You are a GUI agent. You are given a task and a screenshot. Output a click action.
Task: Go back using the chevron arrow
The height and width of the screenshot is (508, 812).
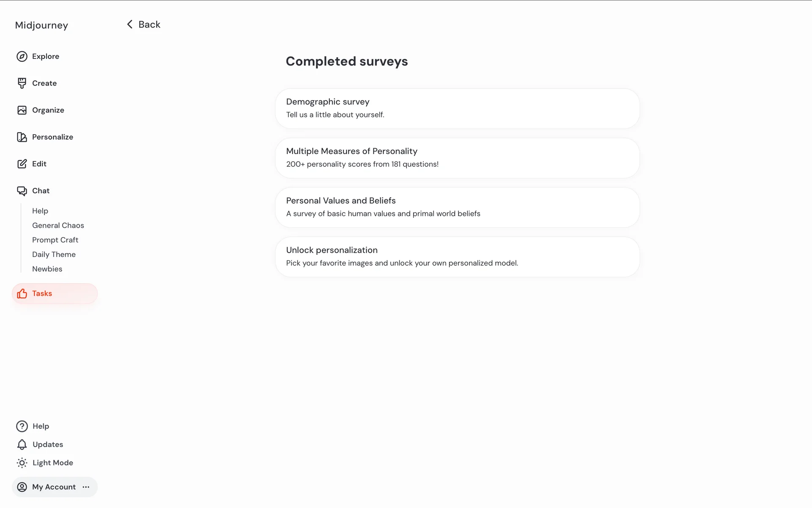pos(130,25)
